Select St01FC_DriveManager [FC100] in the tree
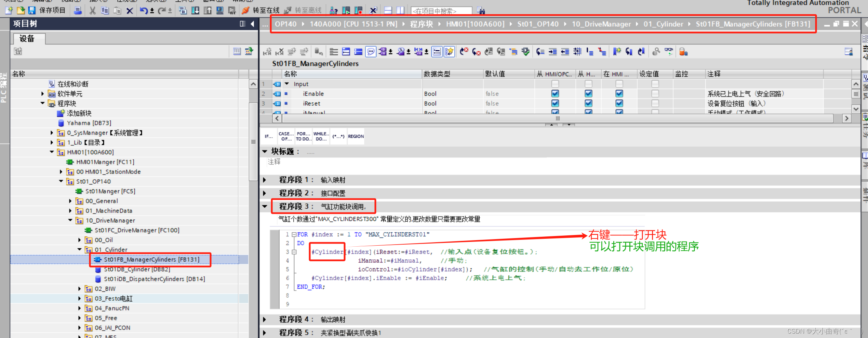The height and width of the screenshot is (338, 868). click(x=137, y=230)
